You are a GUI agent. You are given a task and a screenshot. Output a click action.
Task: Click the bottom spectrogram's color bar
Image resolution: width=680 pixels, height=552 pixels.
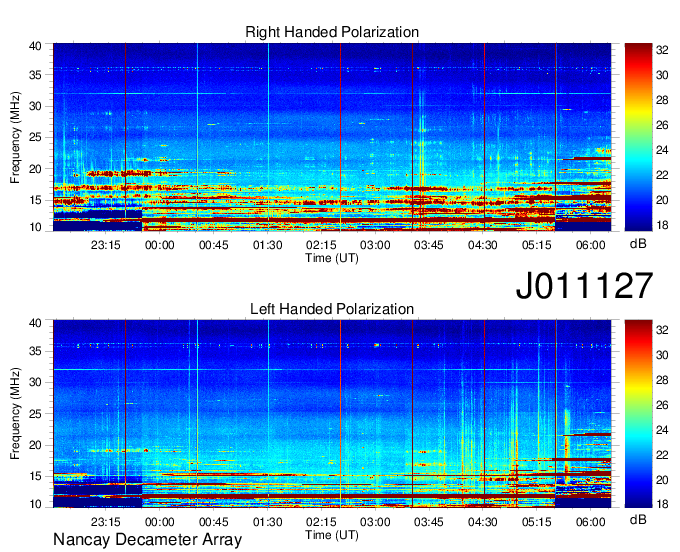click(x=638, y=414)
